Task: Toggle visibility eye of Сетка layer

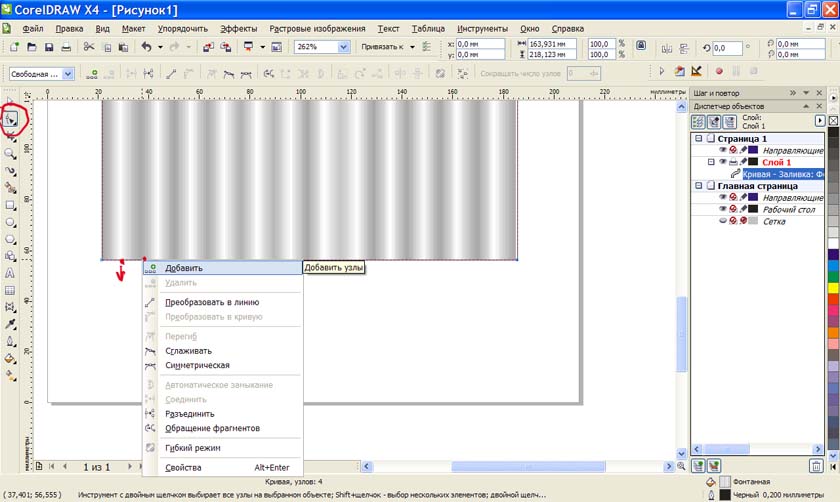Action: pyautogui.click(x=722, y=221)
